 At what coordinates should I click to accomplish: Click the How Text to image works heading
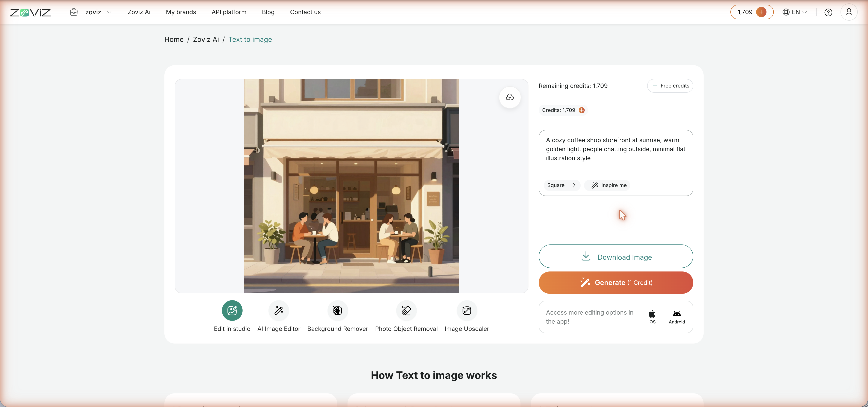click(434, 375)
